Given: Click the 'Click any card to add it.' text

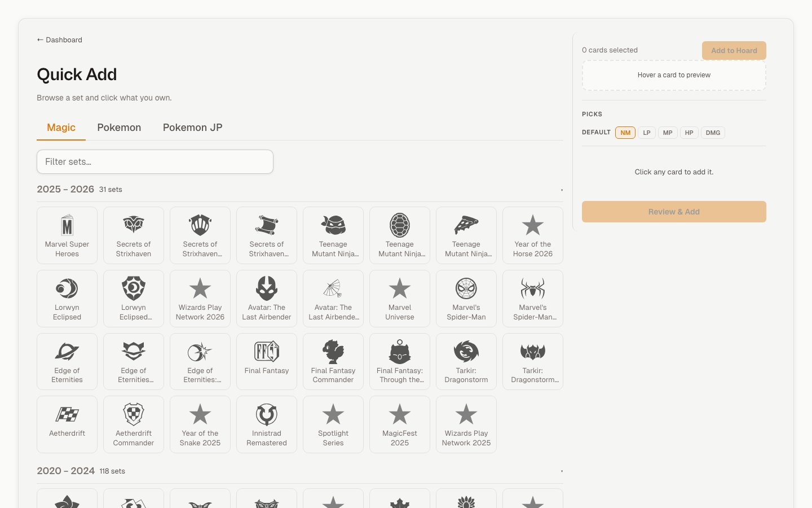Looking at the screenshot, I should [674, 172].
